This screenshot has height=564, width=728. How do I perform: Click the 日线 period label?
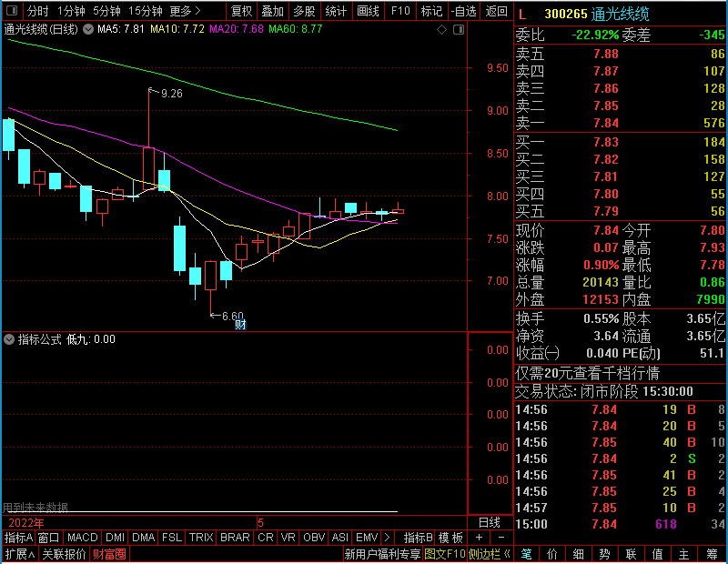(x=490, y=523)
